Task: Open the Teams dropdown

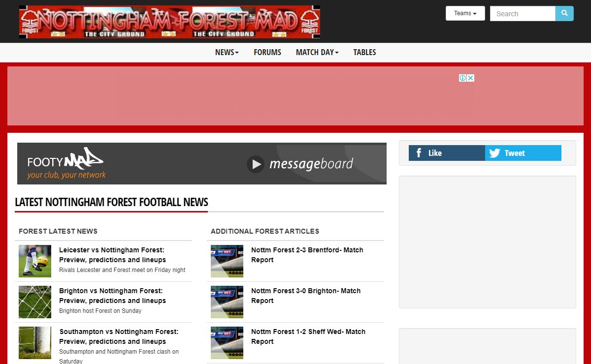Action: [x=465, y=13]
